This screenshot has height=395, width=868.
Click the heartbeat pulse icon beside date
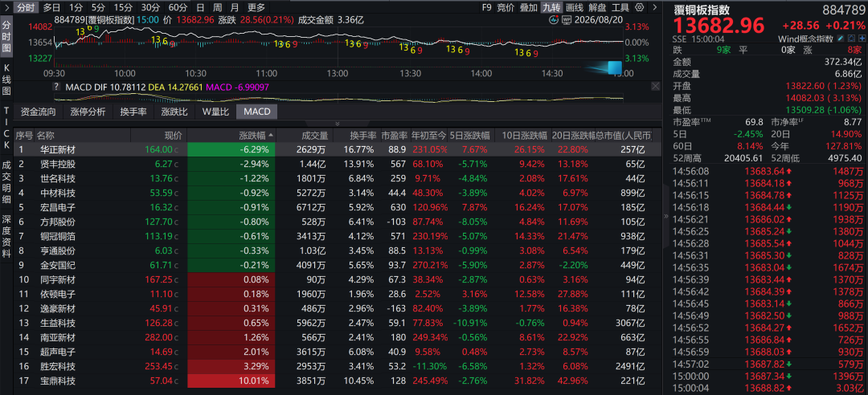554,20
